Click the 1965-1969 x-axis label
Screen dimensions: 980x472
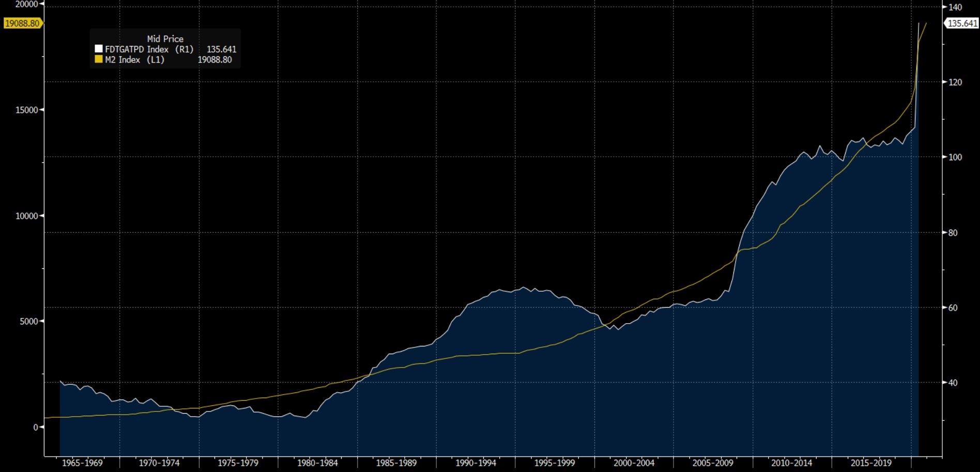(x=82, y=463)
